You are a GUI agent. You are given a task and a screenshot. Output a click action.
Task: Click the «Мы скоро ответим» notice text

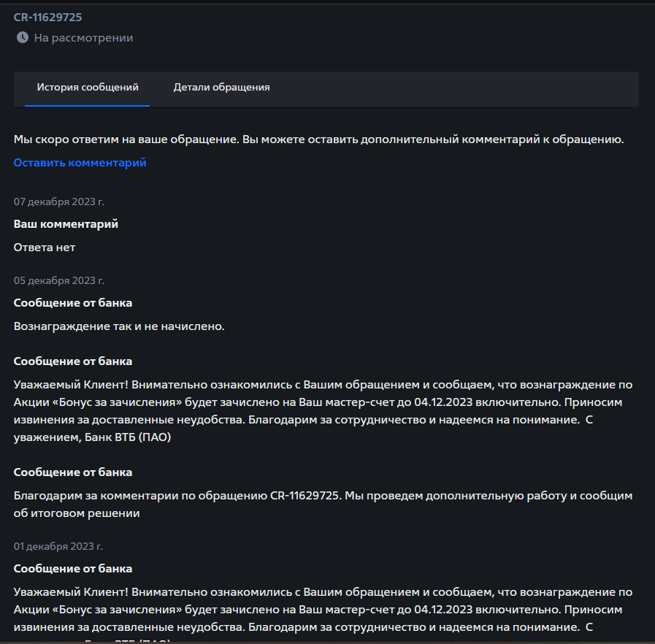pos(318,139)
